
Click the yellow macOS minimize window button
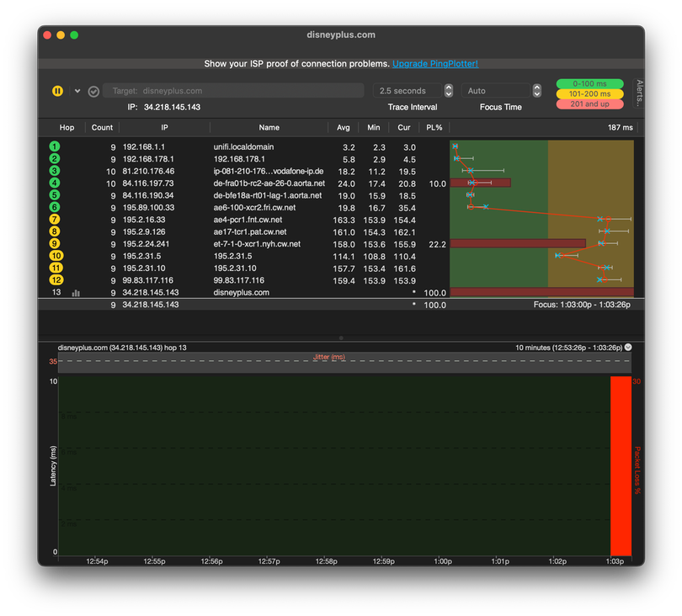pyautogui.click(x=61, y=35)
